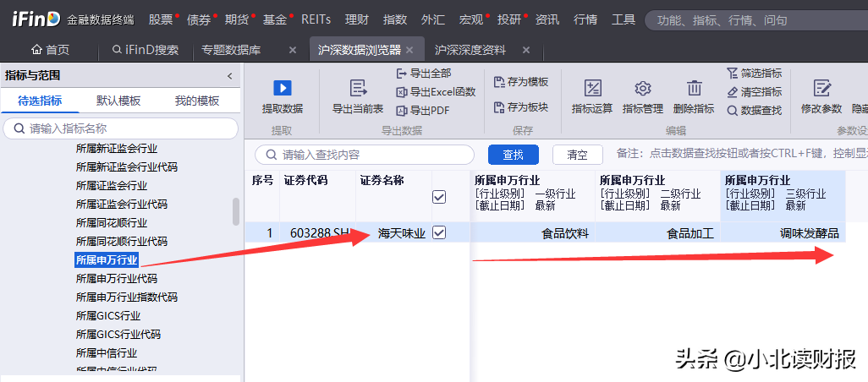The width and height of the screenshot is (868, 382).
Task: Close the 沪深深度资料 tab
Action: click(x=526, y=51)
